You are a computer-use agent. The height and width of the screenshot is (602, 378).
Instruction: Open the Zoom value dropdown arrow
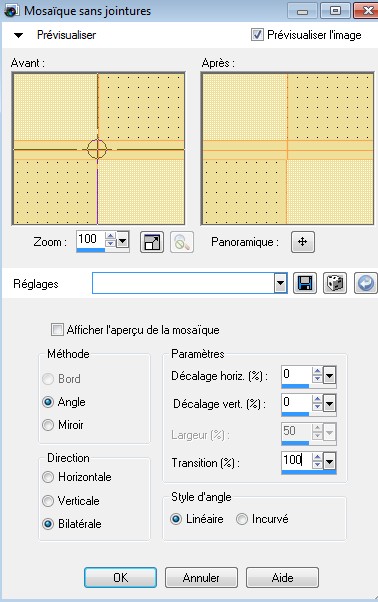122,241
